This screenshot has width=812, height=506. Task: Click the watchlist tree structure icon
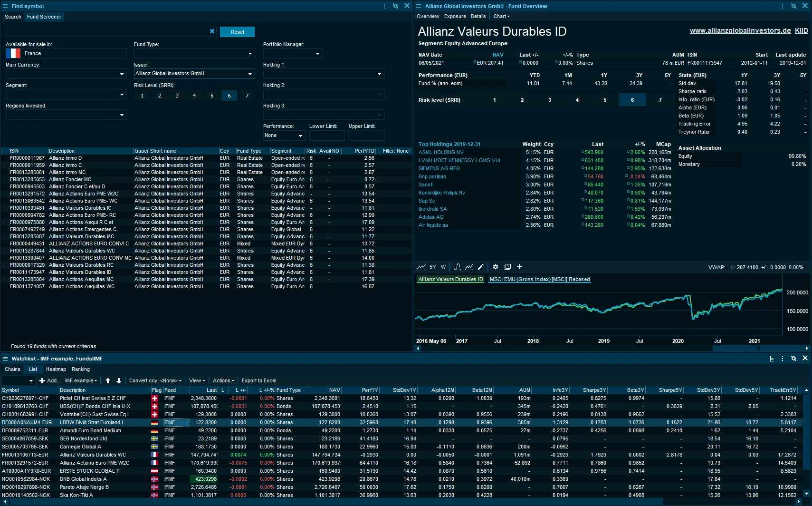click(771, 359)
